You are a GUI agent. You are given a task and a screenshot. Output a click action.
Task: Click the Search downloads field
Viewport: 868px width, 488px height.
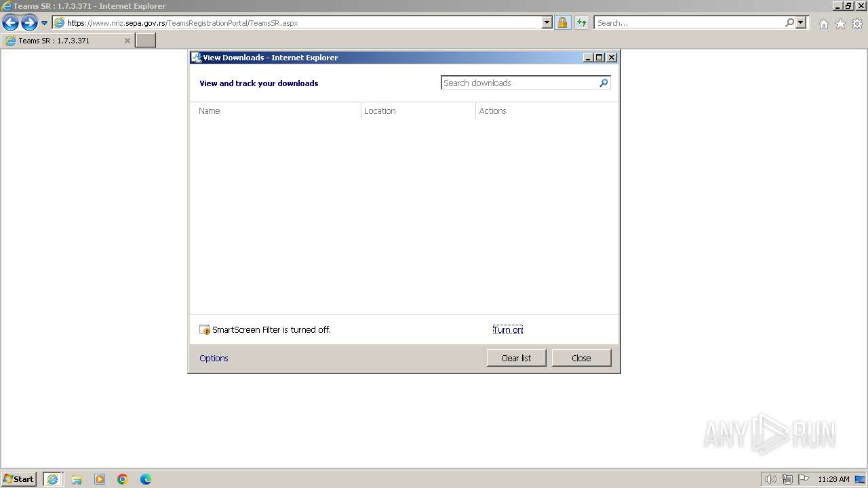pyautogui.click(x=519, y=83)
